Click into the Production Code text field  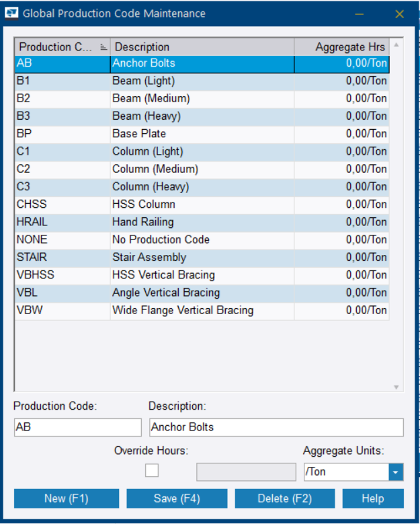point(77,427)
